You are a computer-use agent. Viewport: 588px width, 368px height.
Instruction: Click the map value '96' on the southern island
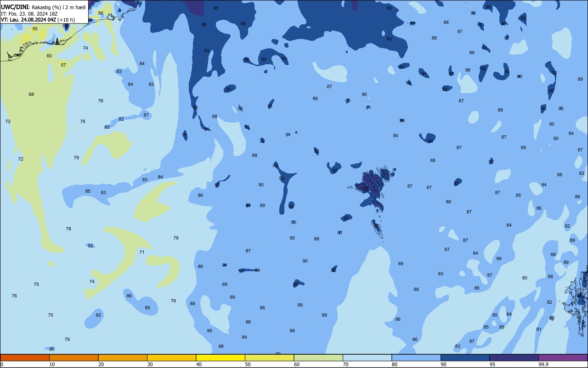pos(376,226)
